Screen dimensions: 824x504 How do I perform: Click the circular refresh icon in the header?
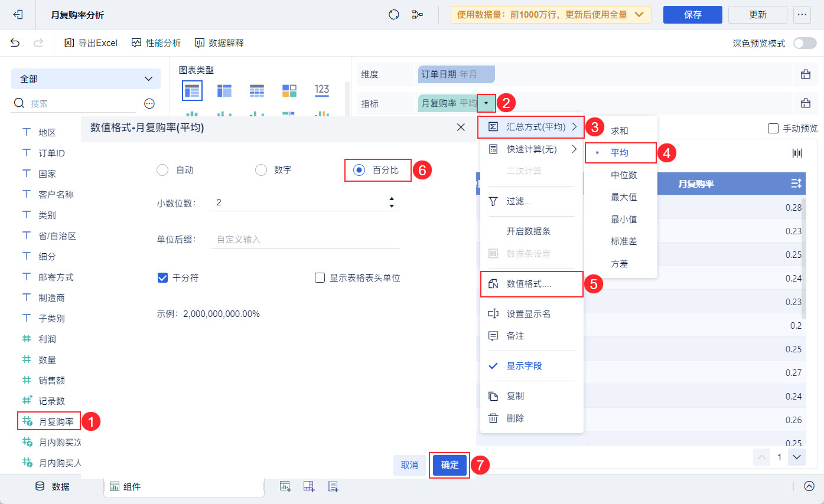(x=394, y=15)
